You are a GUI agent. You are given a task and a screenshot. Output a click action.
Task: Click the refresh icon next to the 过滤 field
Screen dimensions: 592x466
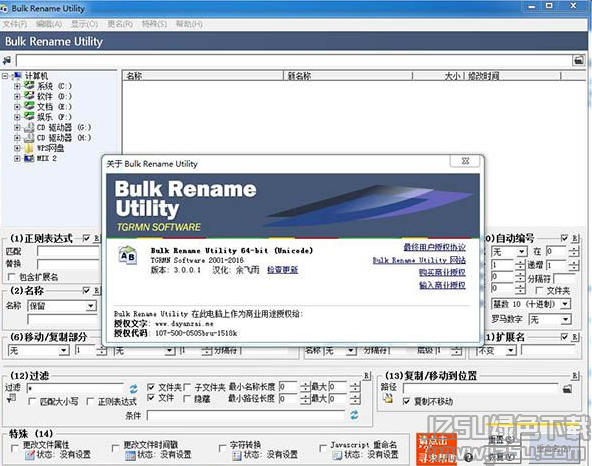[x=133, y=389]
